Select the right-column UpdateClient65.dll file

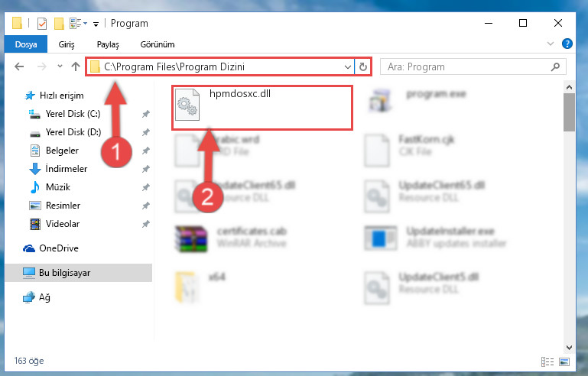click(x=424, y=196)
